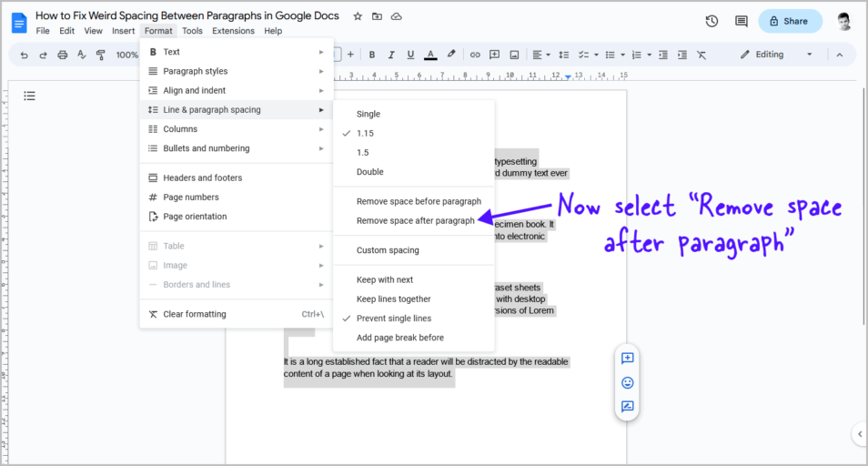This screenshot has width=868, height=466.
Task: Open the comment history icon
Action: pos(742,21)
